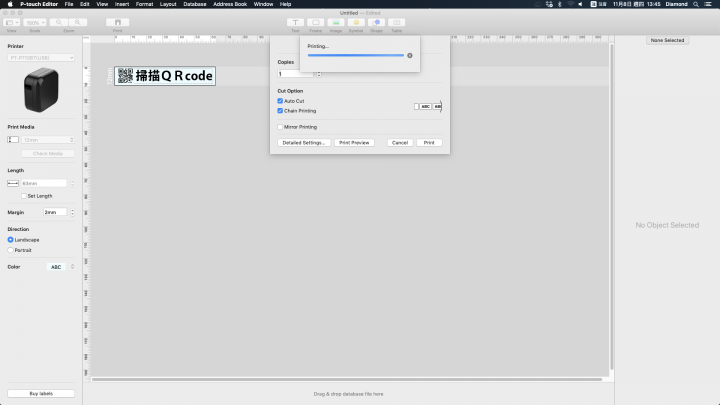Click the Print Preview button
The width and height of the screenshot is (720, 405).
click(x=354, y=143)
